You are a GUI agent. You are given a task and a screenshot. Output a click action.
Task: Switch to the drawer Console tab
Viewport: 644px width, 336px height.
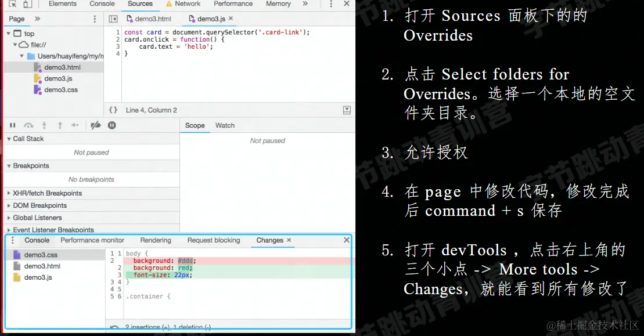(37, 240)
